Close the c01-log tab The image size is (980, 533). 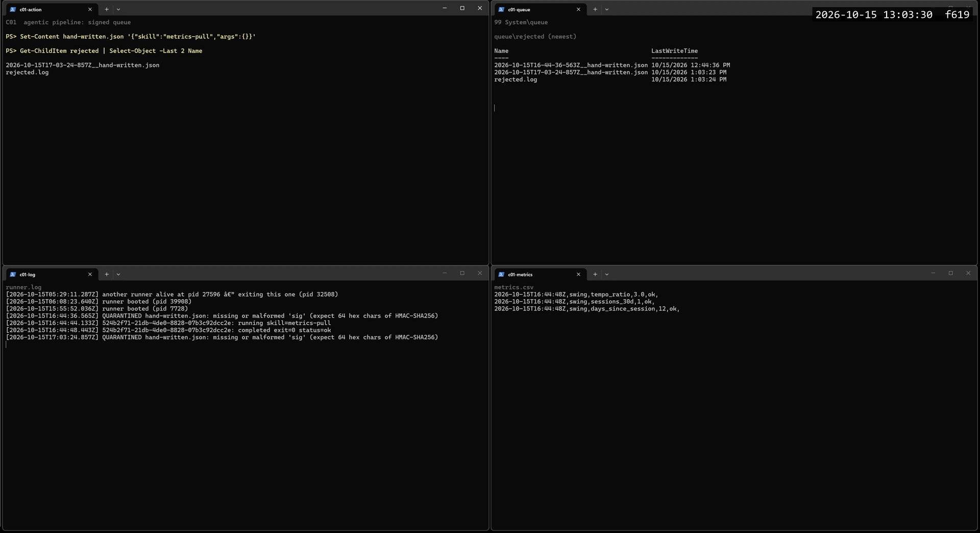(x=90, y=274)
